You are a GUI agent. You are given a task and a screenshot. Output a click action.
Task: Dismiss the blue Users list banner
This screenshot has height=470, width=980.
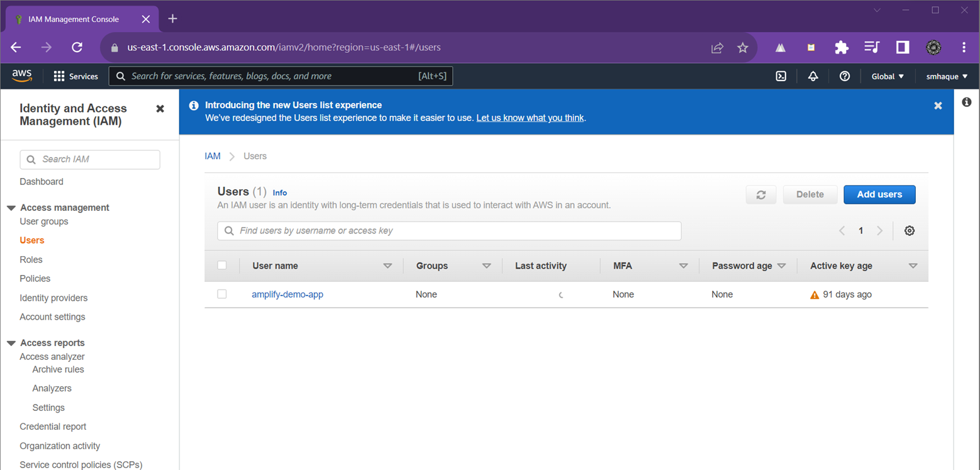tap(938, 106)
